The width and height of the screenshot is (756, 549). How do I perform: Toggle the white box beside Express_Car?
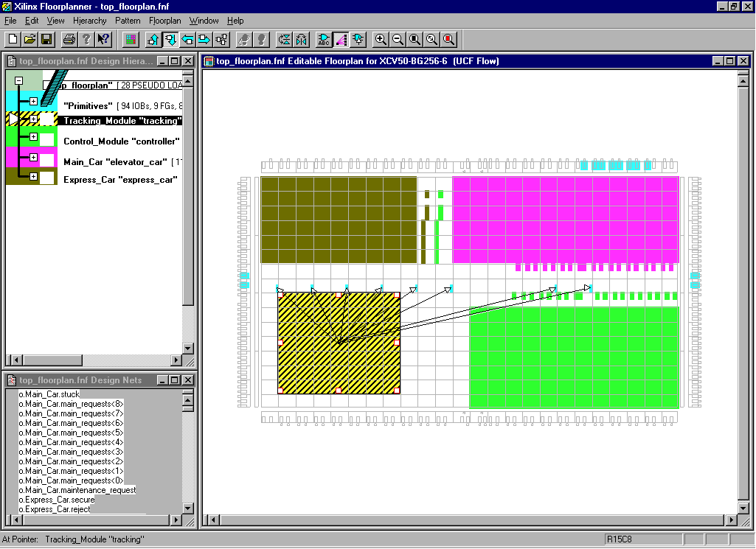[47, 178]
